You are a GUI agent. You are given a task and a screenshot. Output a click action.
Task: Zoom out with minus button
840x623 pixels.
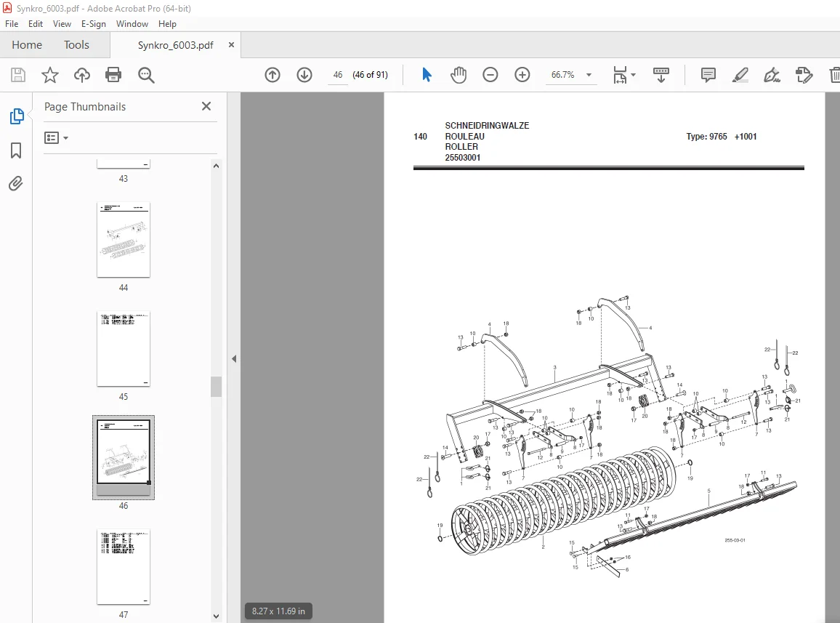point(490,75)
